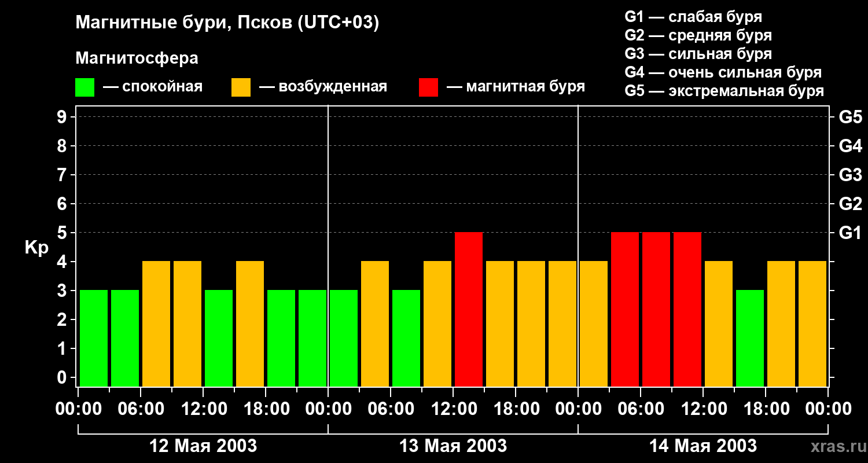Select the only red bar on 13 May
The image size is (868, 463).
click(469, 309)
